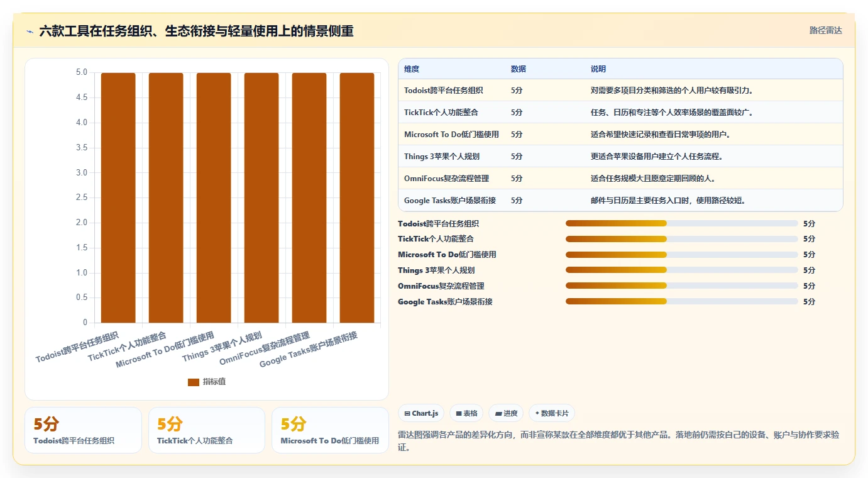
Task: Click the 2.5 y-axis tick label
Action: tap(82, 198)
